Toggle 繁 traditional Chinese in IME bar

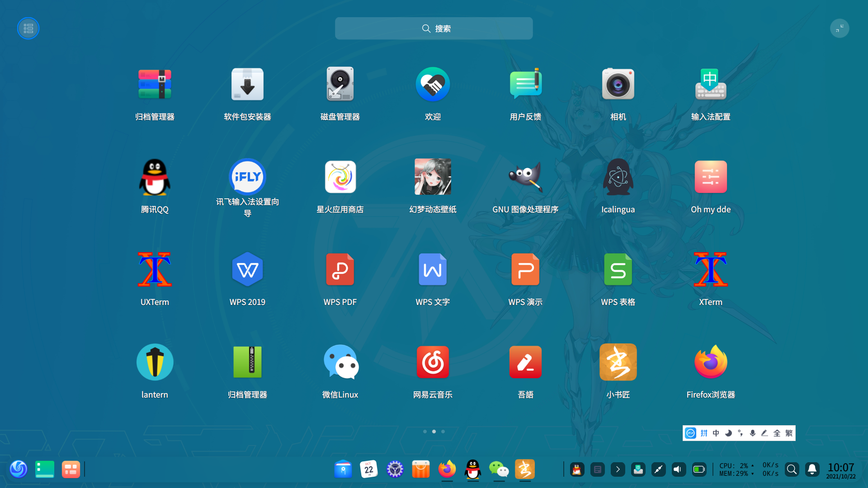pos(789,433)
